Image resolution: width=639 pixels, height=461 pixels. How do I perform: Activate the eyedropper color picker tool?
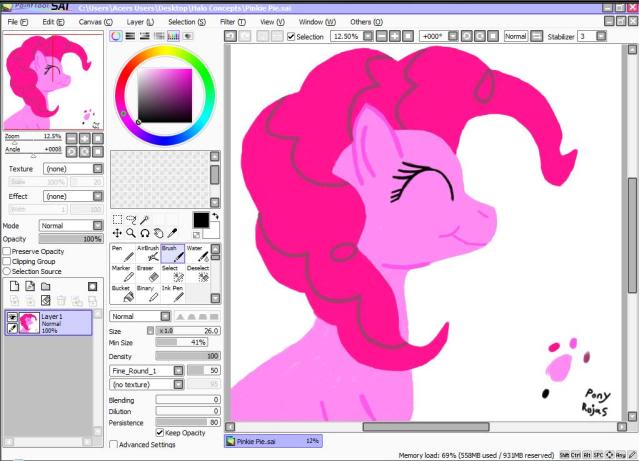(172, 233)
